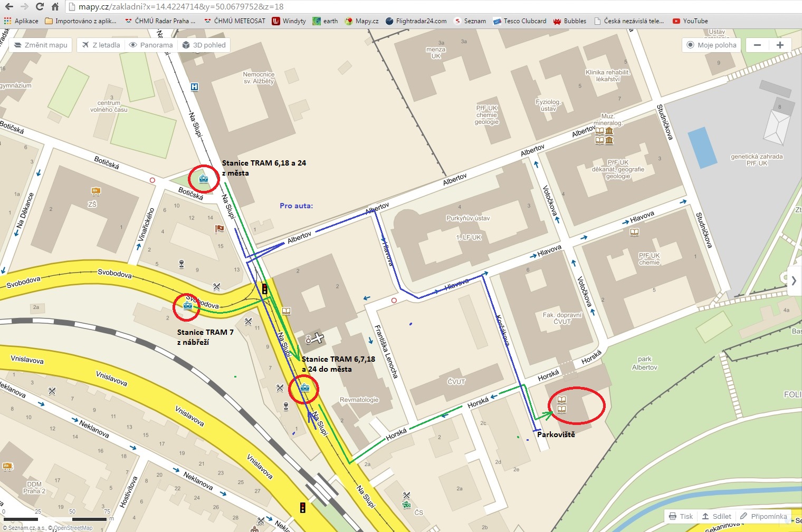Reload the page with refresh icon

click(40, 7)
